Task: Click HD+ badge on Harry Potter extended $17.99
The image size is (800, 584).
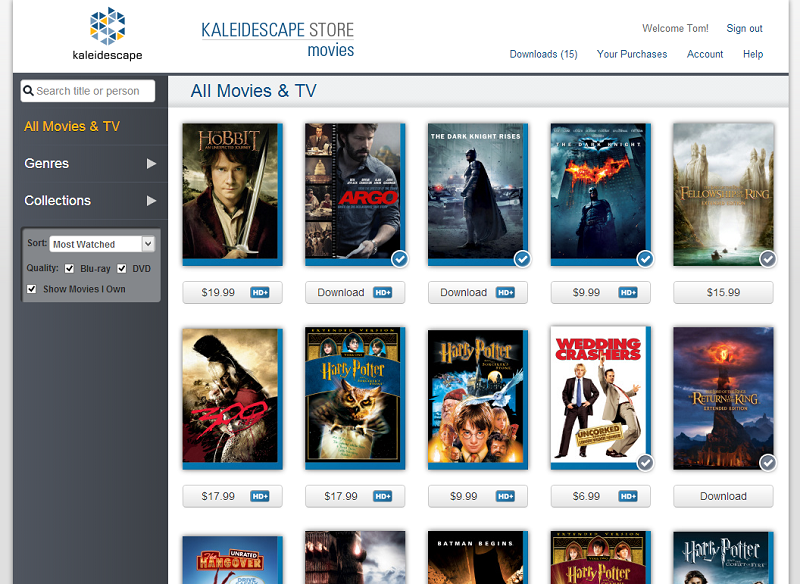Action: click(x=383, y=496)
